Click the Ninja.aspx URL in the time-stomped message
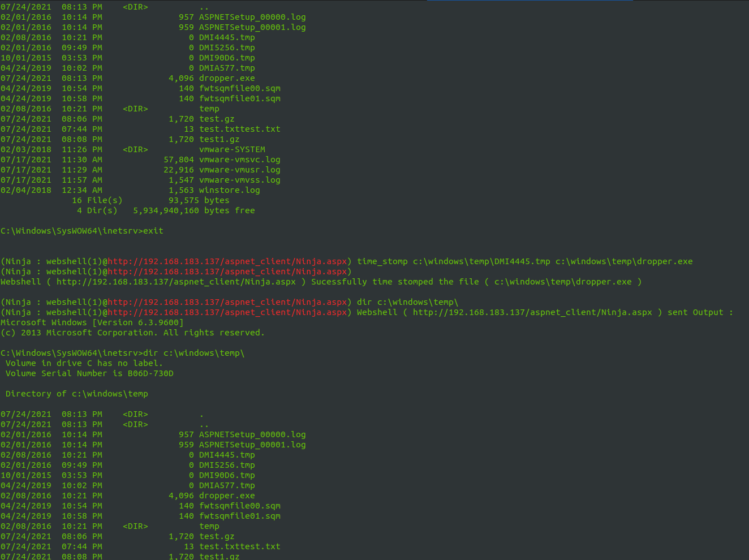The height and width of the screenshot is (560, 749). (176, 282)
